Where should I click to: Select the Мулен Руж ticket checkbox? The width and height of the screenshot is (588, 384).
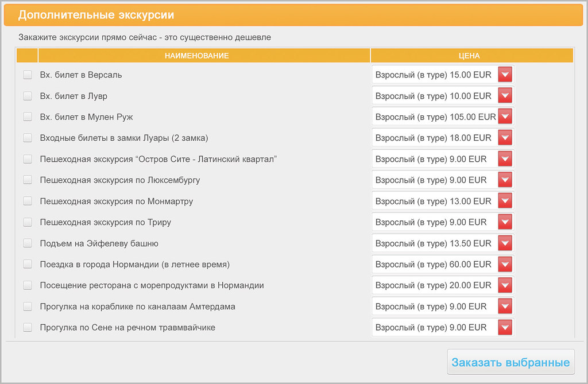28,117
